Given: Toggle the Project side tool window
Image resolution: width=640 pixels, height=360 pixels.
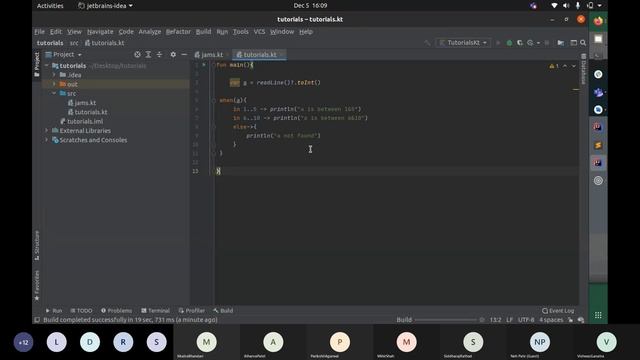Looking at the screenshot, I should (x=37, y=64).
